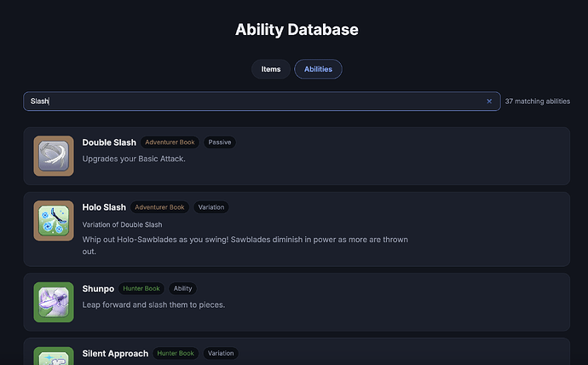The width and height of the screenshot is (588, 365).
Task: Open the Silent Approach ability icon
Action: click(54, 356)
